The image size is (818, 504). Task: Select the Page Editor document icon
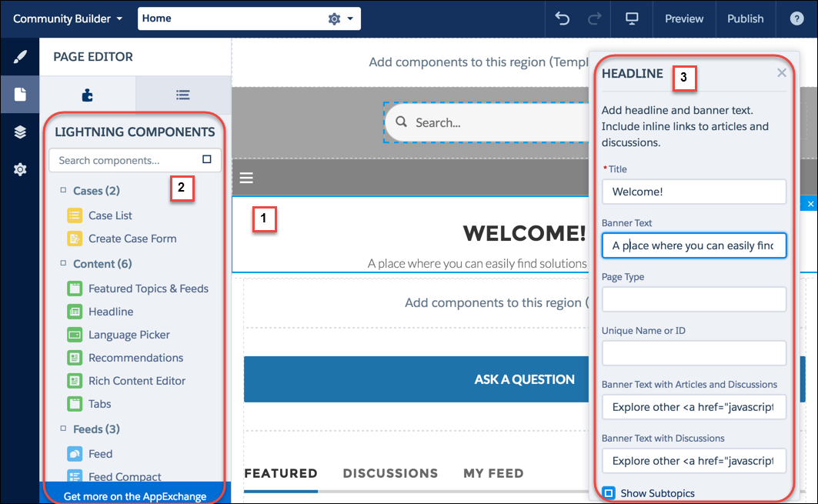(20, 95)
